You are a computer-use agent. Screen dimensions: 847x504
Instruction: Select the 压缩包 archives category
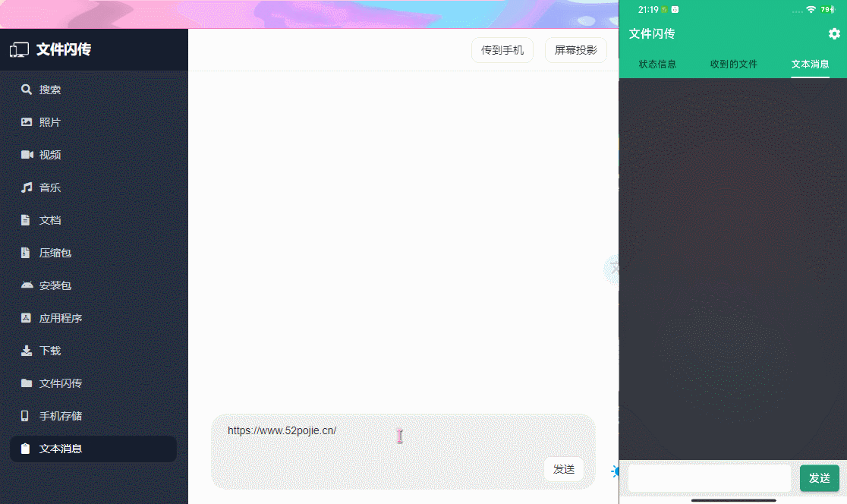click(x=55, y=252)
